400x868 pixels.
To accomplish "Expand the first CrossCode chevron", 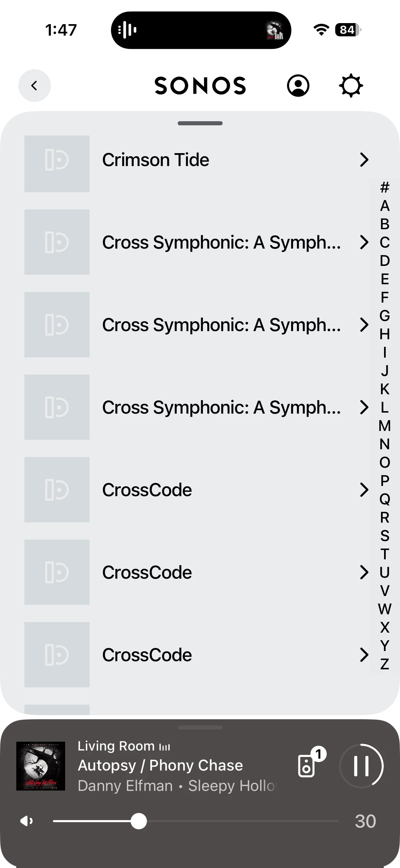I will tap(364, 490).
